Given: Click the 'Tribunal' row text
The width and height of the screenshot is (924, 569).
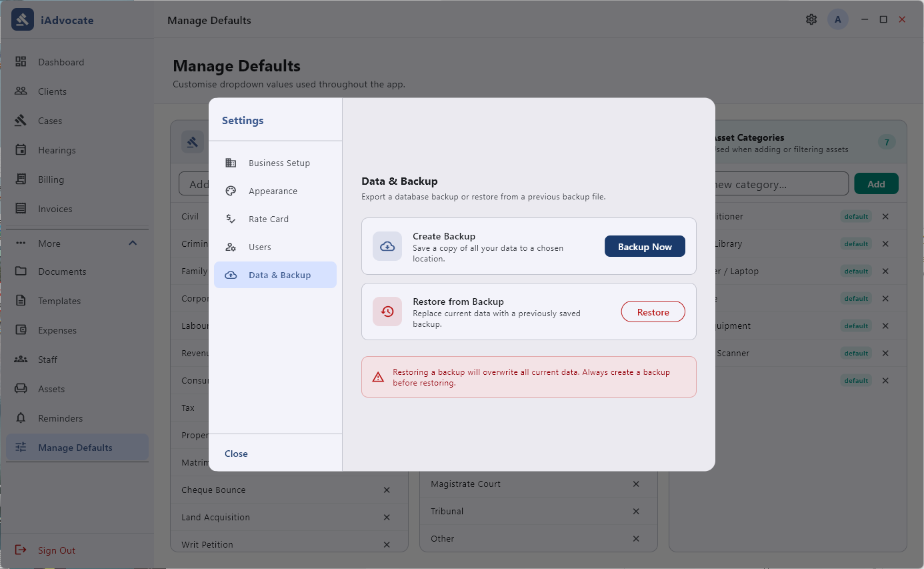Looking at the screenshot, I should point(447,511).
